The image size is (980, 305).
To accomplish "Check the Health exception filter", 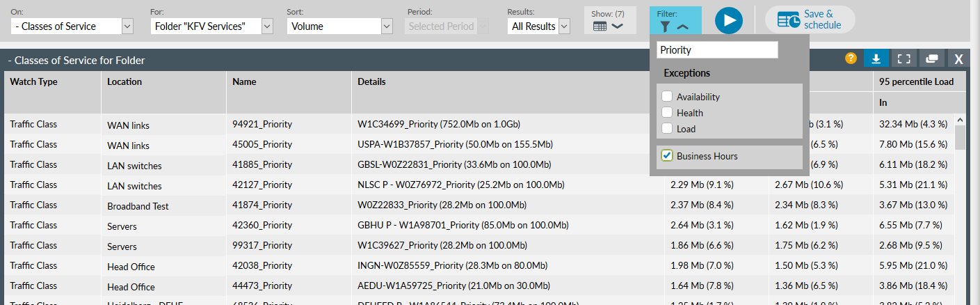I will tap(667, 113).
